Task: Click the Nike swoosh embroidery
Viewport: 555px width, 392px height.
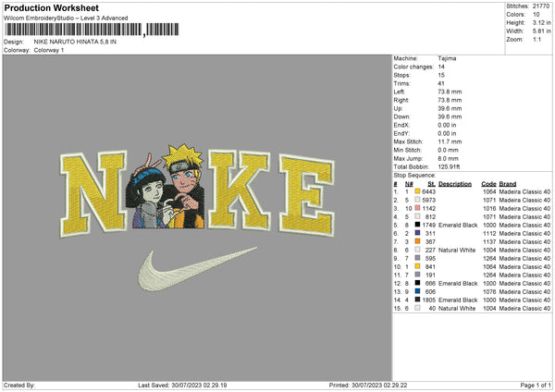Action: click(197, 269)
